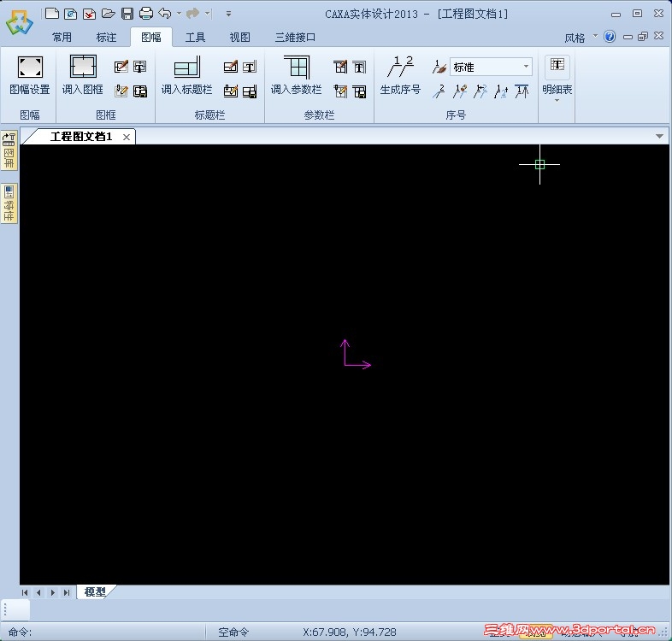Redo the last undone action
This screenshot has height=641, width=672.
(x=193, y=14)
